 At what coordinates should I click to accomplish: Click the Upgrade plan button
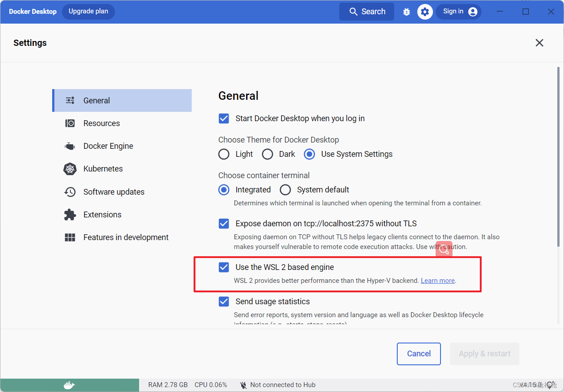click(88, 12)
